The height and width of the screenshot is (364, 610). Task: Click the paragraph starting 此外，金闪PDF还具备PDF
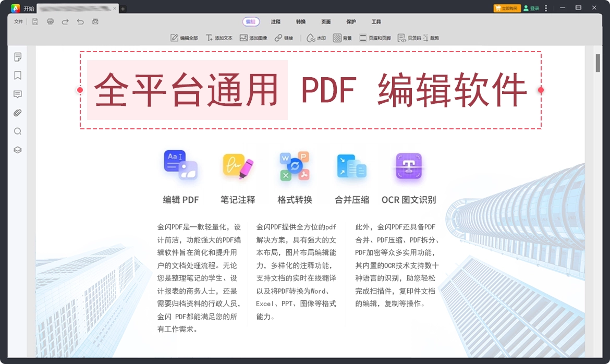pos(397,265)
